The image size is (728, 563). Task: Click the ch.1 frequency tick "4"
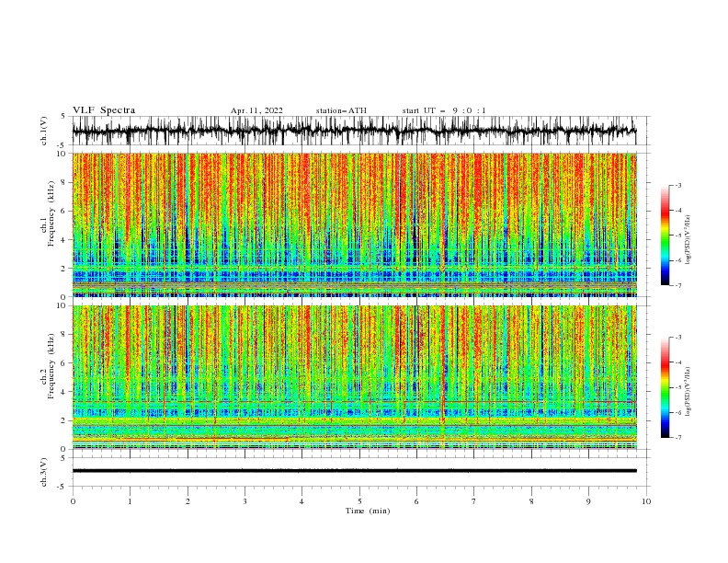coord(64,240)
